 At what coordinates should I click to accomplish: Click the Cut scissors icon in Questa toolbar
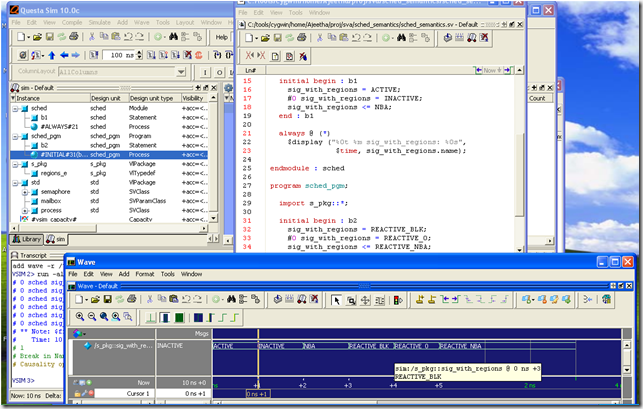pos(92,37)
